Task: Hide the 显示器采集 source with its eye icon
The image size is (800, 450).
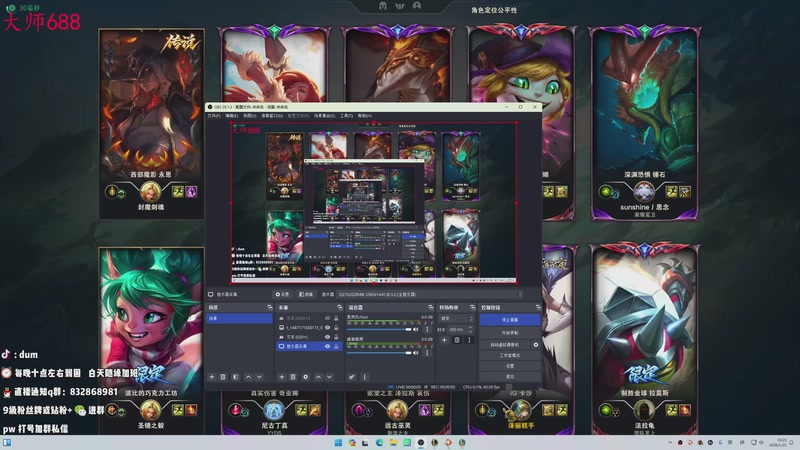Action: pos(329,347)
